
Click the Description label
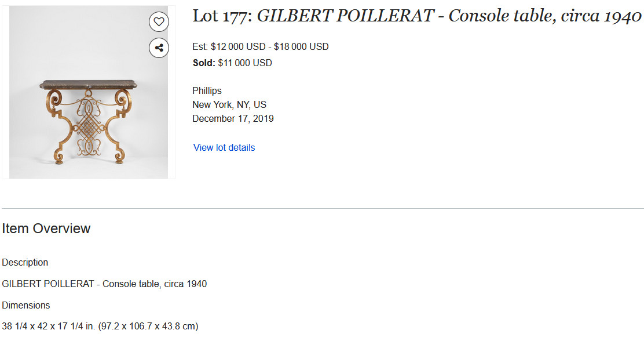point(25,263)
